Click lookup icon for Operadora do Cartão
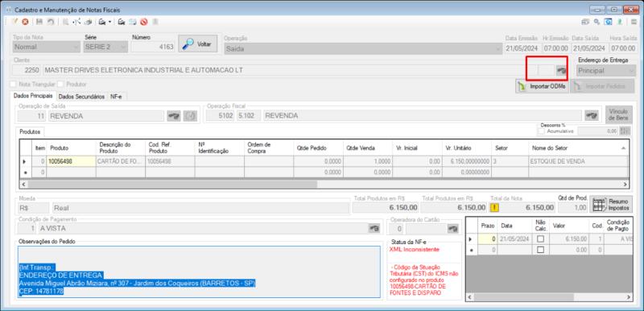 pyautogui.click(x=452, y=229)
